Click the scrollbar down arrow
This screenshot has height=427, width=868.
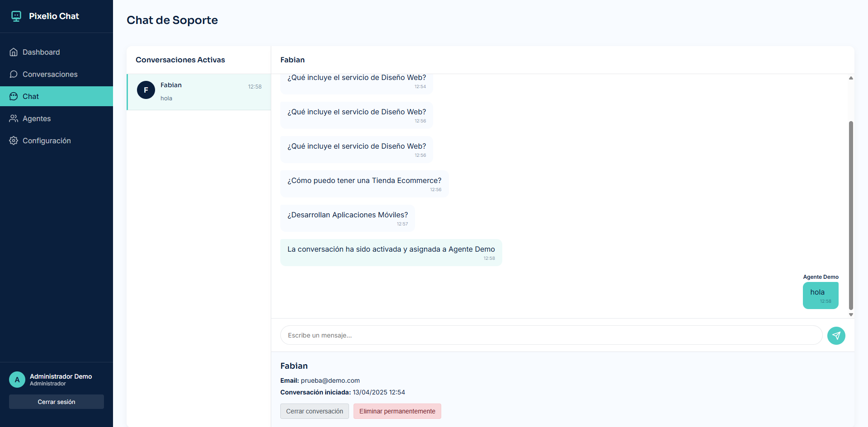[x=851, y=314]
